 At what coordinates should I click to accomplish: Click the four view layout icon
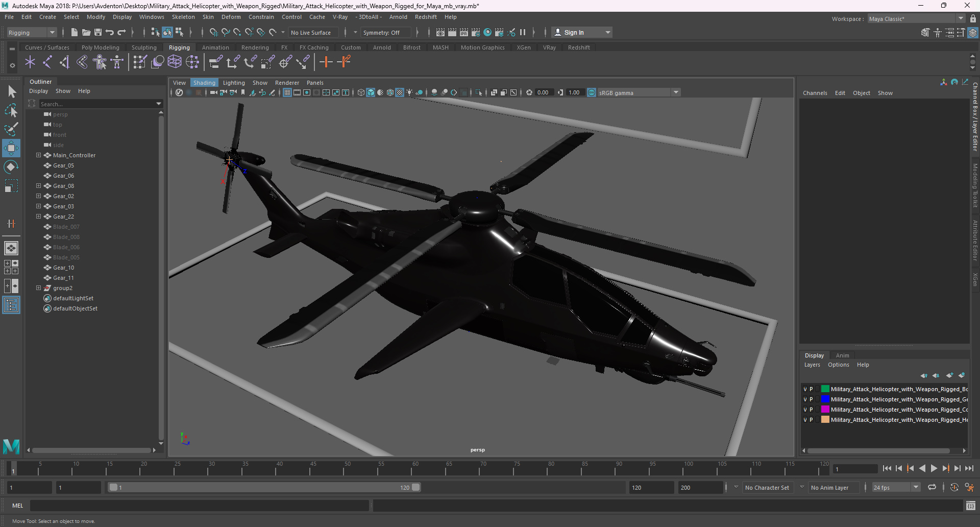tap(11, 267)
